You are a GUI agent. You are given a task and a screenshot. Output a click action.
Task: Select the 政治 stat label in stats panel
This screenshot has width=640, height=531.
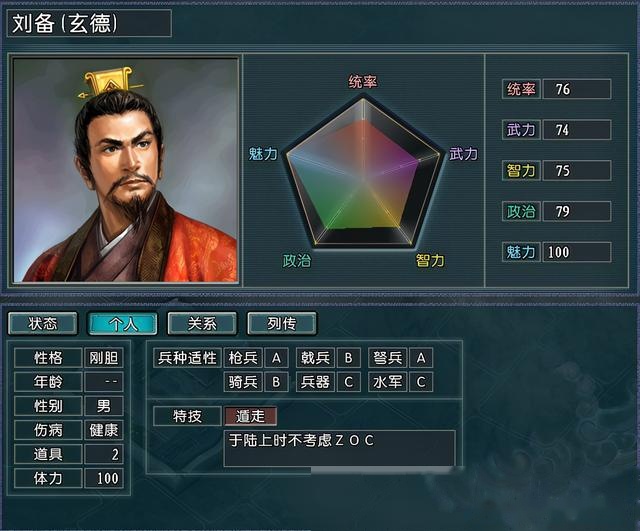[x=521, y=211]
